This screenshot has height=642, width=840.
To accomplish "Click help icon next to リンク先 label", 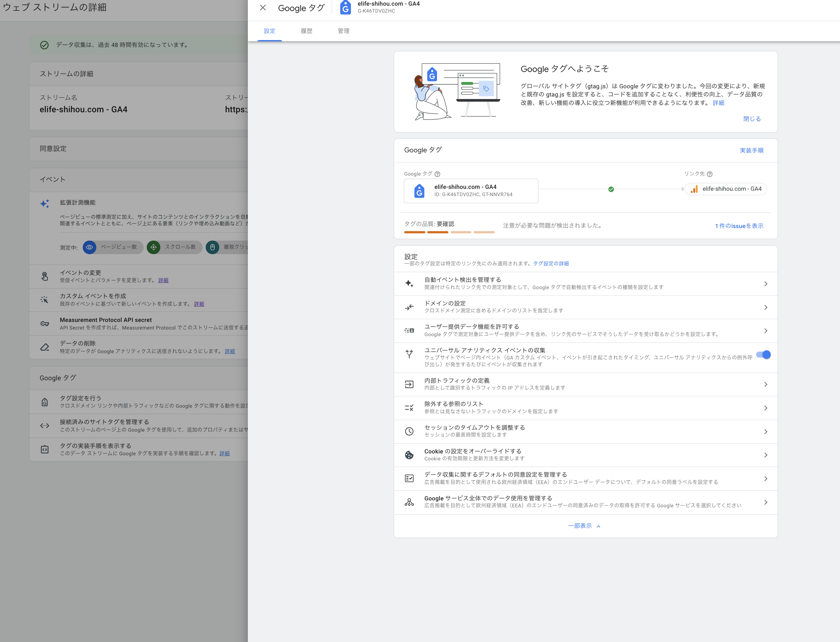I will click(x=709, y=174).
